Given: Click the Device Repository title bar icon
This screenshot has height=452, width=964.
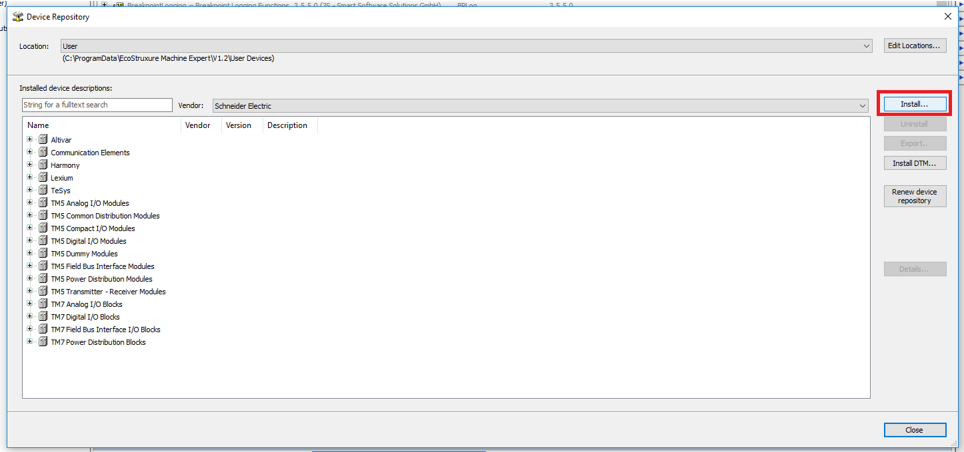Looking at the screenshot, I should pyautogui.click(x=18, y=17).
